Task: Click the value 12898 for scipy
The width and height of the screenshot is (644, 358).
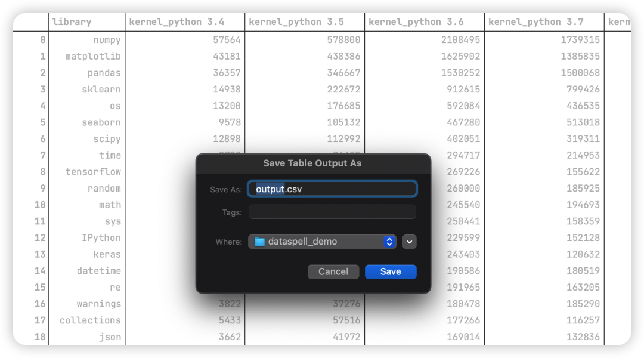Action: point(227,138)
